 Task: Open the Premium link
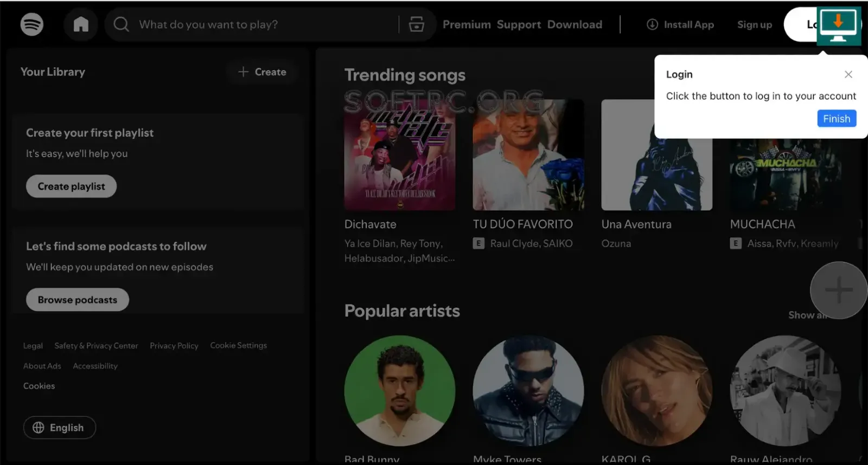click(467, 24)
